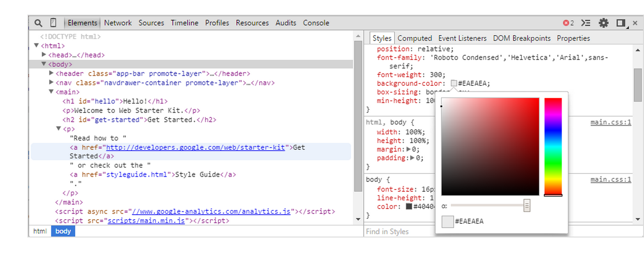This screenshot has width=644, height=253.
Task: Expand margin shorthand triangle
Action: (408, 149)
